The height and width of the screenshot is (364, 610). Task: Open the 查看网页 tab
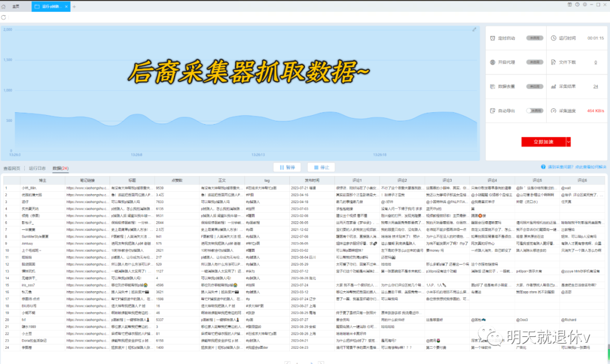12,168
